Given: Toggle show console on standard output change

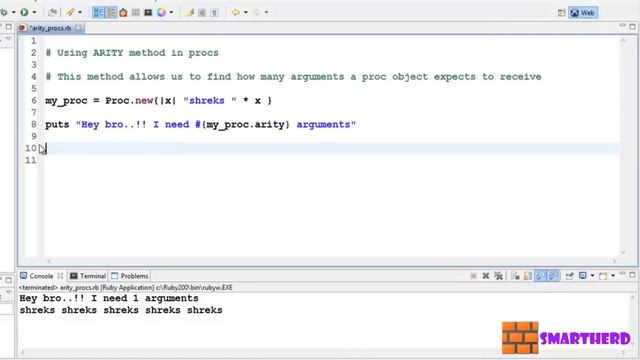Looking at the screenshot, I should coord(540,276).
